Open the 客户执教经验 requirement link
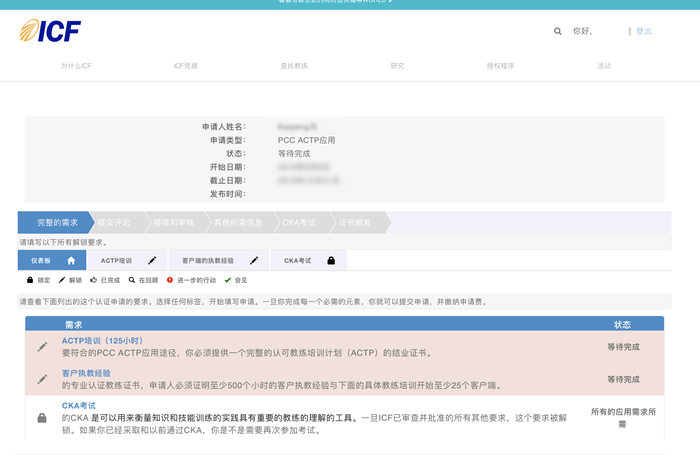Screen dimensions: 700x469 pyautogui.click(x=86, y=373)
